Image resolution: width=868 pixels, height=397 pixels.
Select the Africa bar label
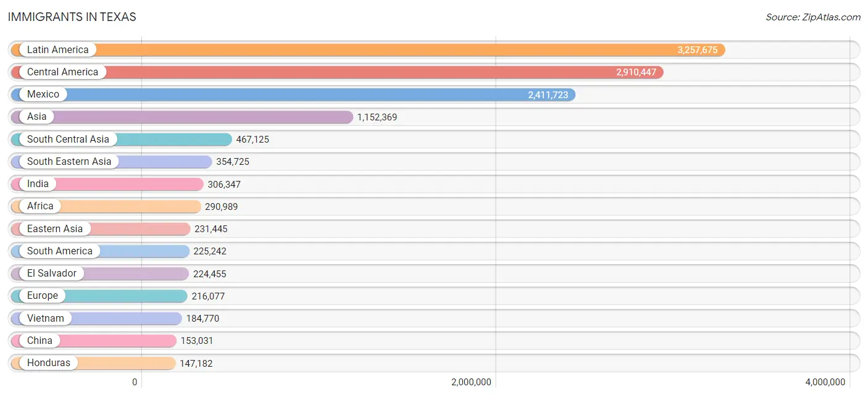coord(40,206)
